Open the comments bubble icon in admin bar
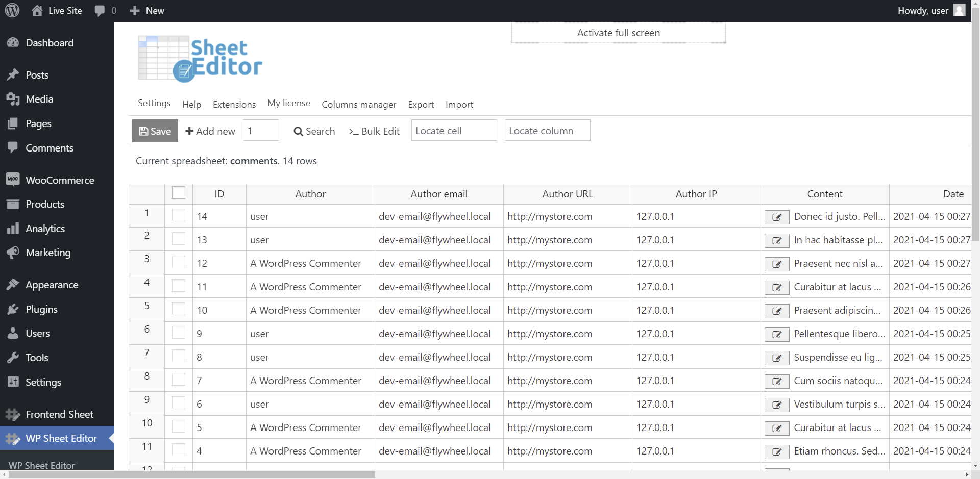 (x=100, y=11)
